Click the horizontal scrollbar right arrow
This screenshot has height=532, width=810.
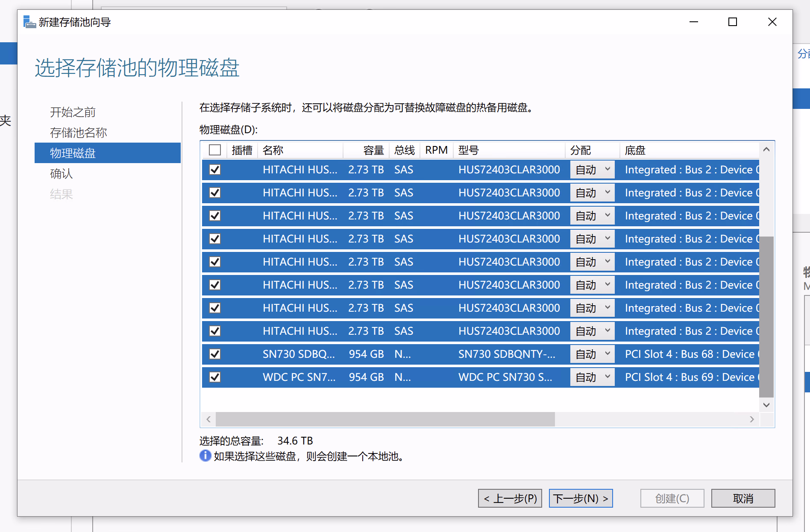click(x=751, y=419)
